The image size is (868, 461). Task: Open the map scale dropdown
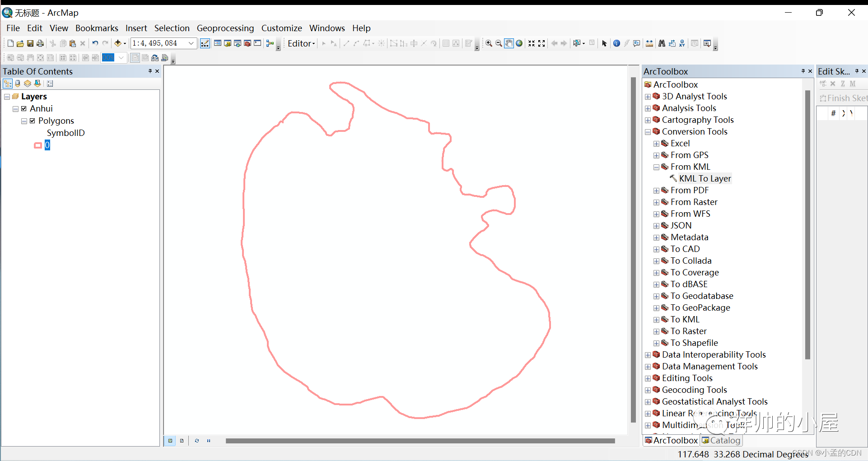click(x=191, y=43)
